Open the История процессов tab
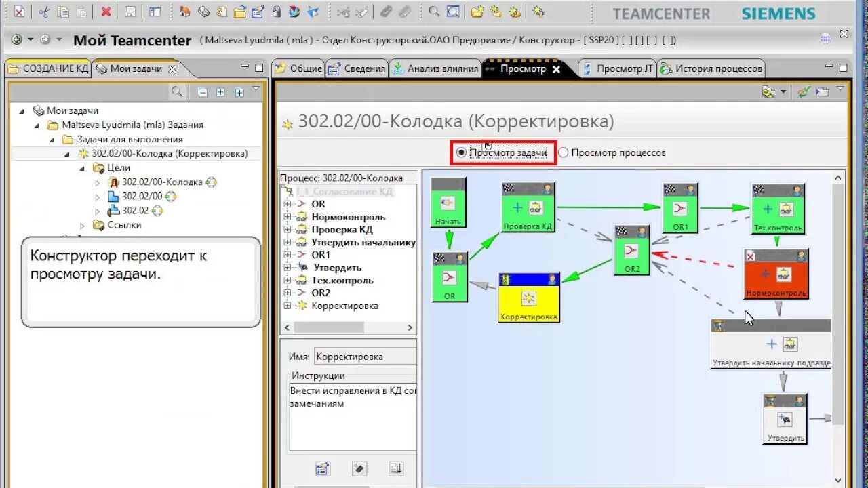This screenshot has width=868, height=488. 711,68
